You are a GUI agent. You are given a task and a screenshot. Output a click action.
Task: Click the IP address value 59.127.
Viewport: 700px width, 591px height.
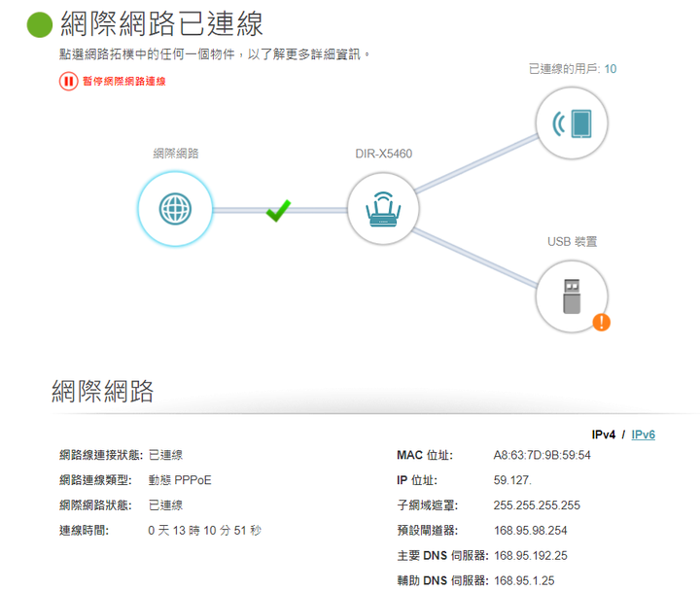[512, 480]
